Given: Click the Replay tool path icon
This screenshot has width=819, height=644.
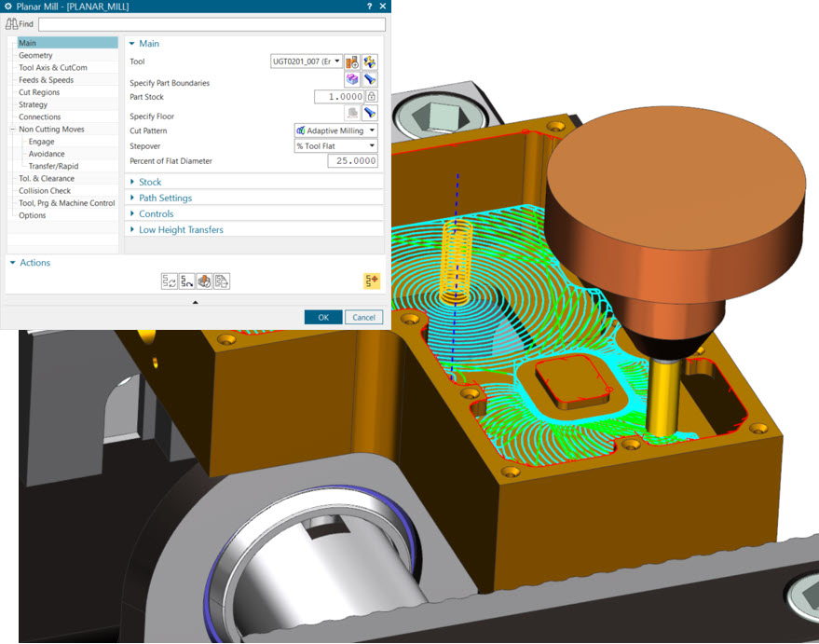Looking at the screenshot, I should pyautogui.click(x=186, y=281).
